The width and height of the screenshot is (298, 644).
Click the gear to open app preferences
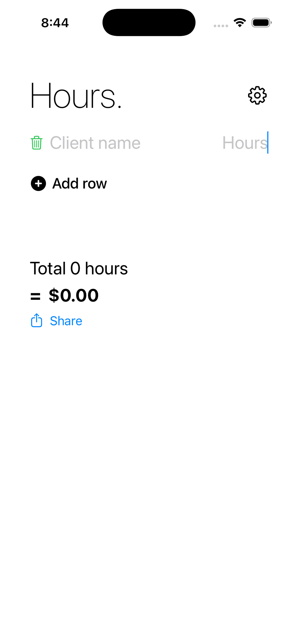[x=257, y=95]
